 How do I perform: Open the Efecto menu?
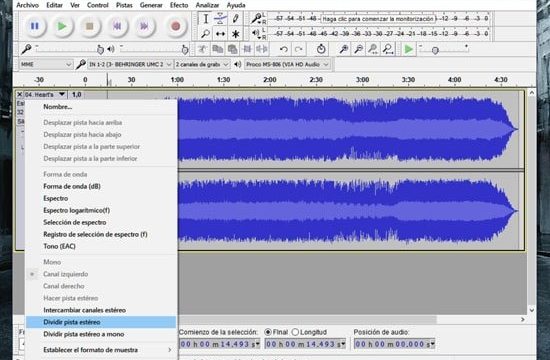click(x=179, y=5)
